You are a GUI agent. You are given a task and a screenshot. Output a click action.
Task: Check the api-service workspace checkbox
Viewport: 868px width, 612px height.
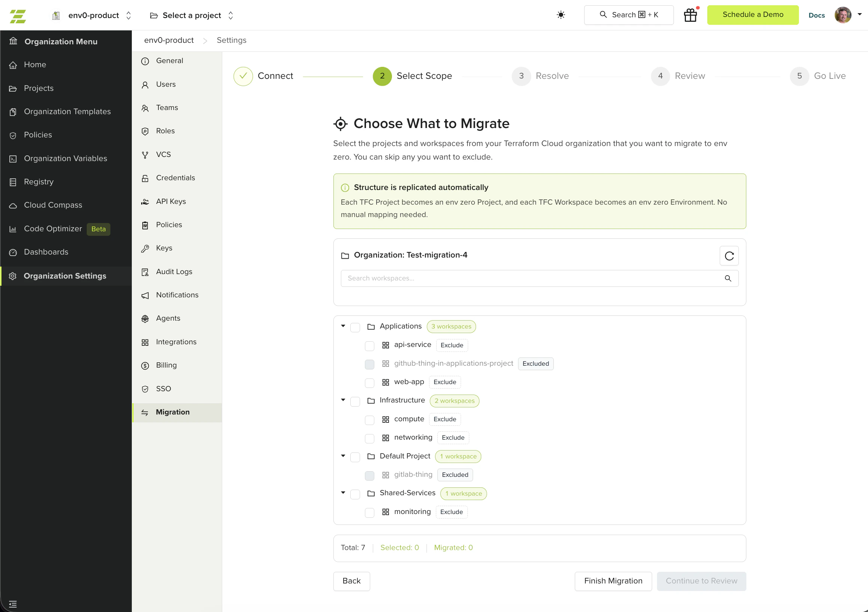369,345
